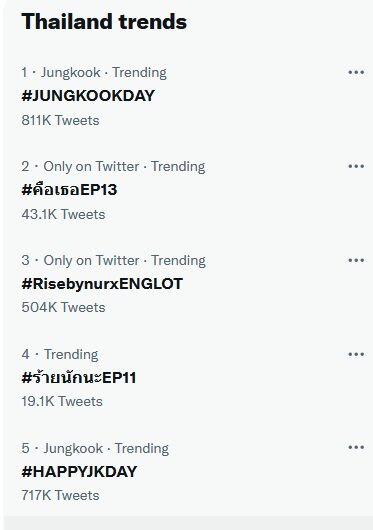Click the '5 · Jungkook · Trending' label

click(x=95, y=448)
